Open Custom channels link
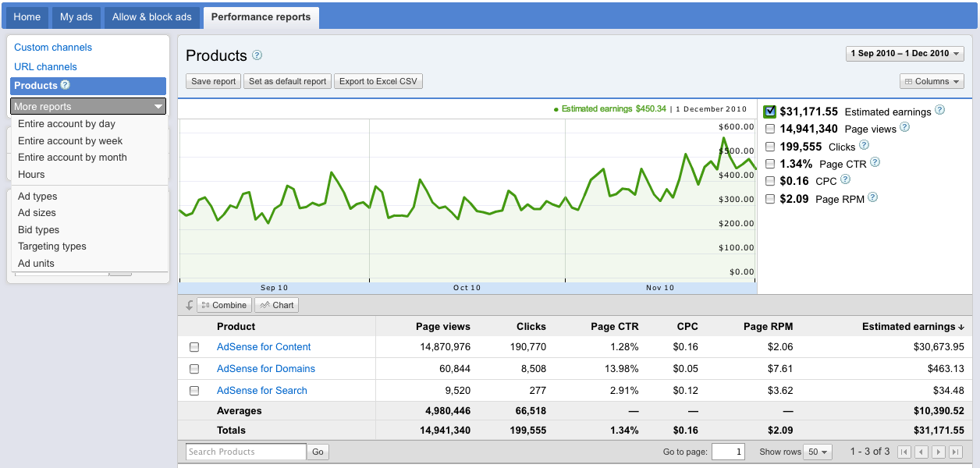Viewport: 980px width, 468px height. 53,48
